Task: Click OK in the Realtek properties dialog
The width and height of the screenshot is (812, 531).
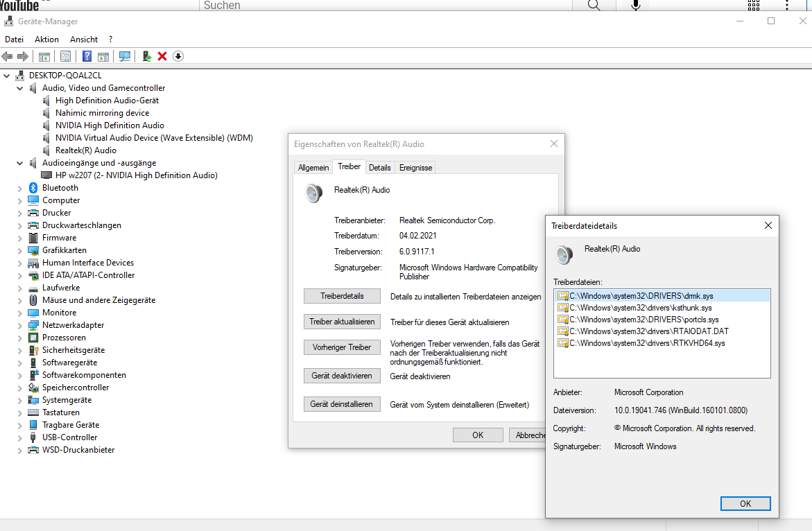Action: tap(478, 435)
